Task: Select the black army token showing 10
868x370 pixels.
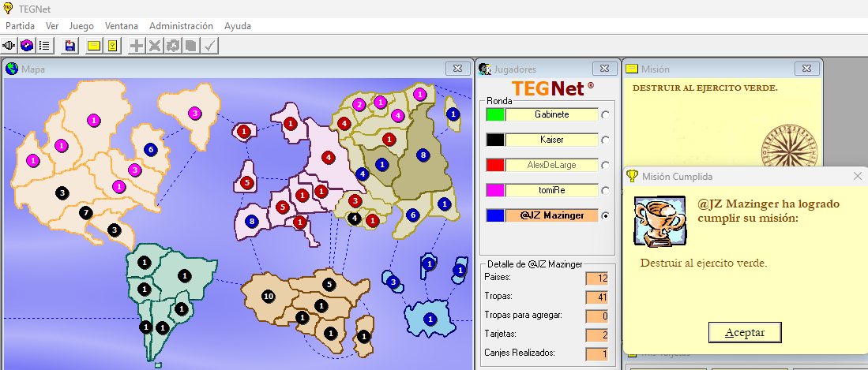Action: [269, 297]
